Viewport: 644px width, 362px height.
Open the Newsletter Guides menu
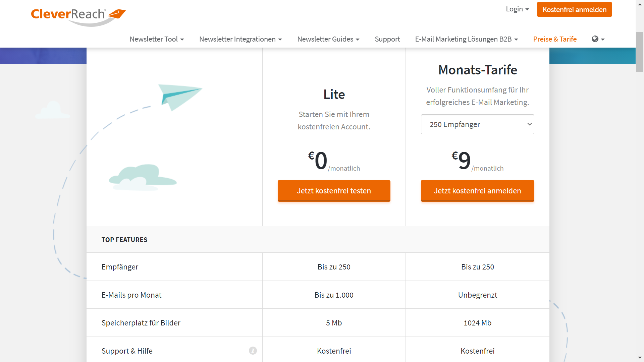click(328, 39)
